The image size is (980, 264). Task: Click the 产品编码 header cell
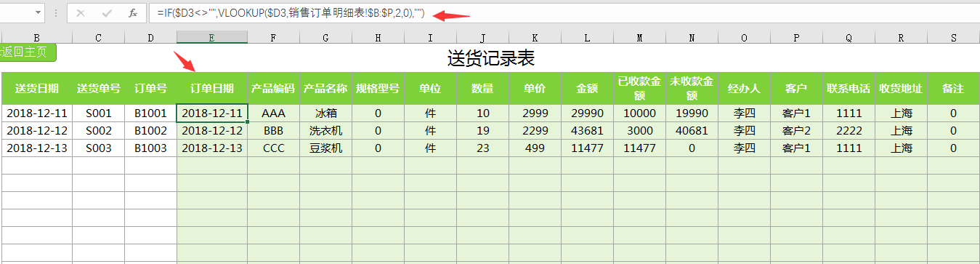point(273,88)
